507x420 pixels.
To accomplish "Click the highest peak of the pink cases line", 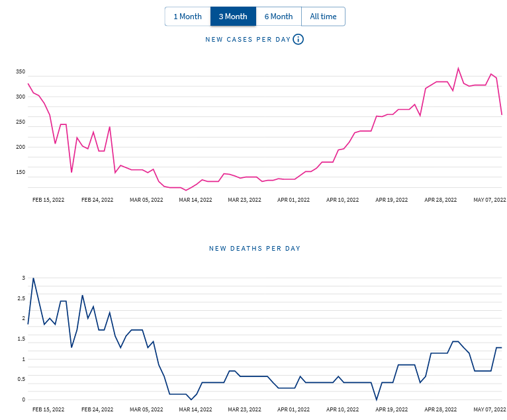I will pos(458,68).
